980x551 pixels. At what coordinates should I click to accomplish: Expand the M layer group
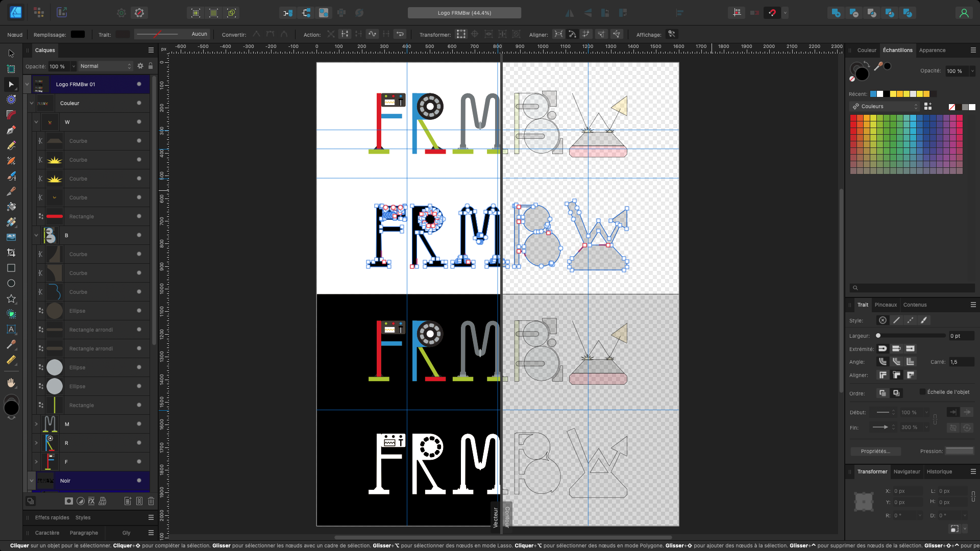pos(36,424)
